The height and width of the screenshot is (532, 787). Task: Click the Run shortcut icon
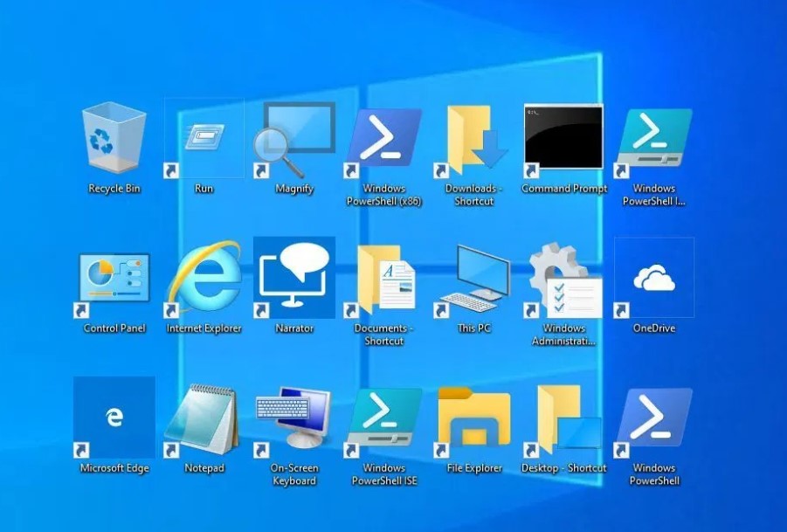[x=204, y=137]
